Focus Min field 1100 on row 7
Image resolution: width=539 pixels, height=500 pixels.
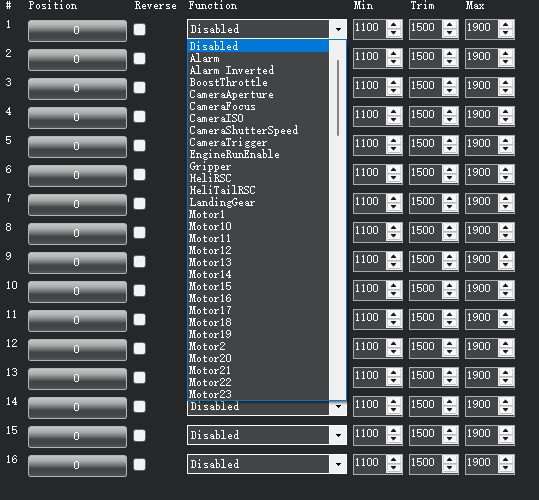click(370, 203)
